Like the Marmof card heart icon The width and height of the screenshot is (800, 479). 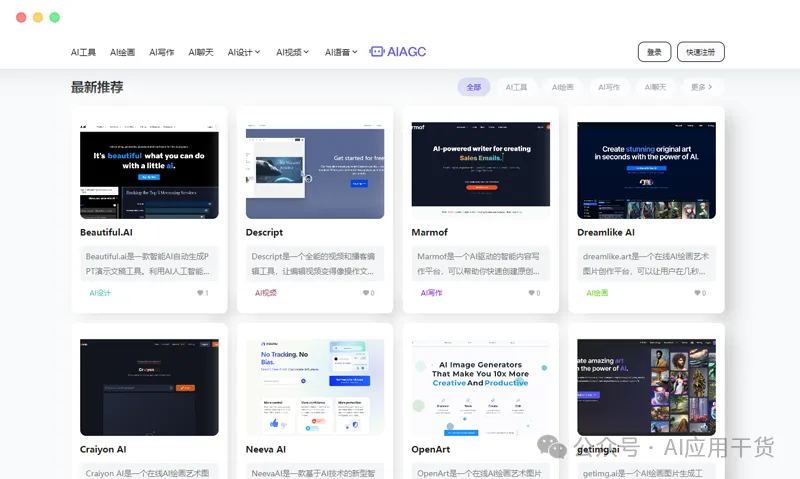tap(532, 293)
